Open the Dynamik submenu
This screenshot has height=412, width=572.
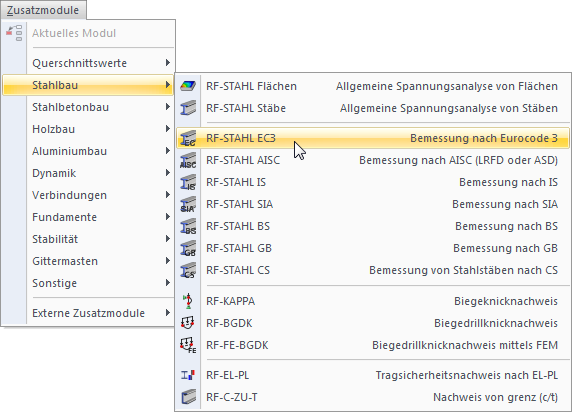coord(88,173)
